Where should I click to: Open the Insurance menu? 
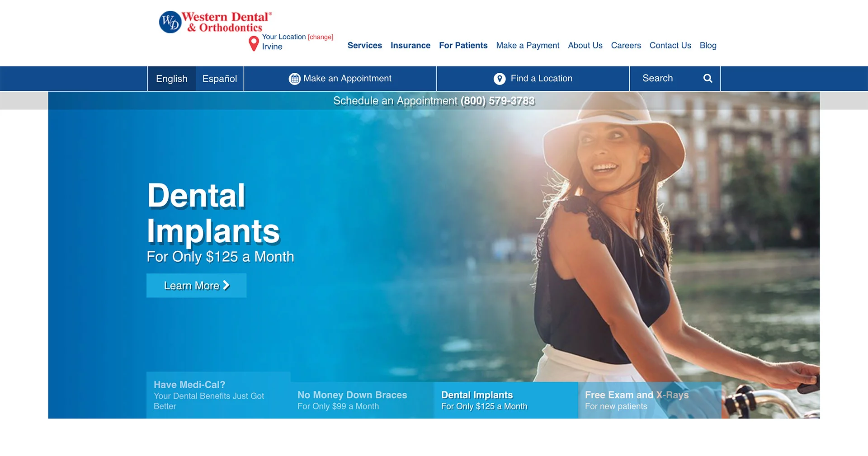point(410,45)
